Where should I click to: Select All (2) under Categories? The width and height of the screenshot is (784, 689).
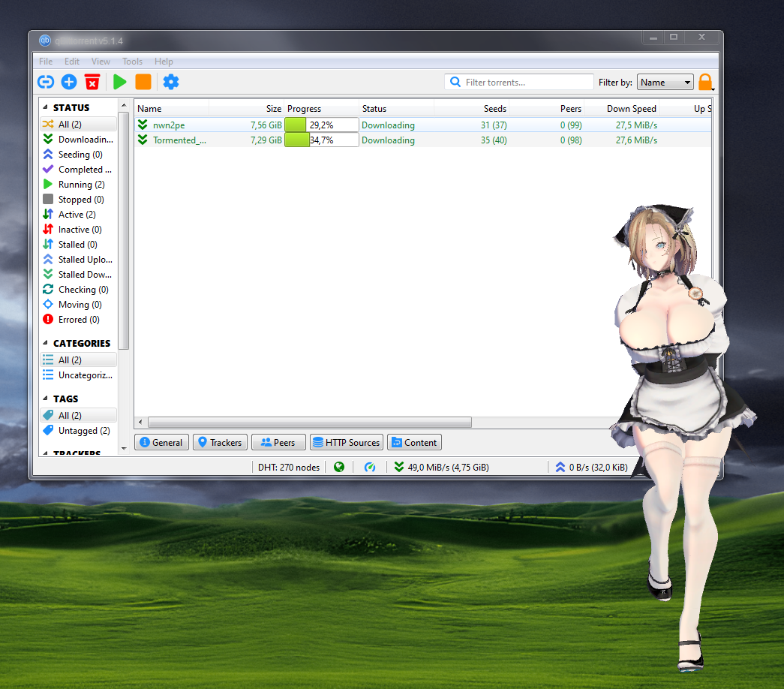(79, 360)
